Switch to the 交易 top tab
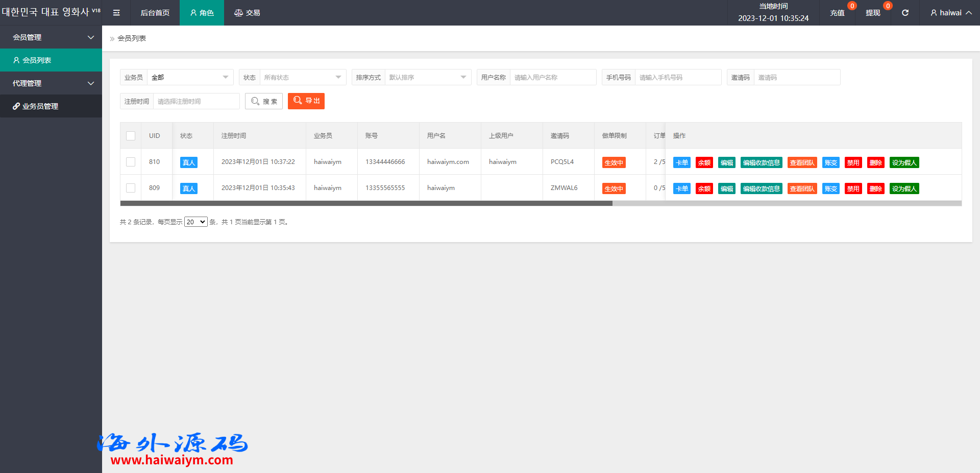This screenshot has height=473, width=980. 247,13
